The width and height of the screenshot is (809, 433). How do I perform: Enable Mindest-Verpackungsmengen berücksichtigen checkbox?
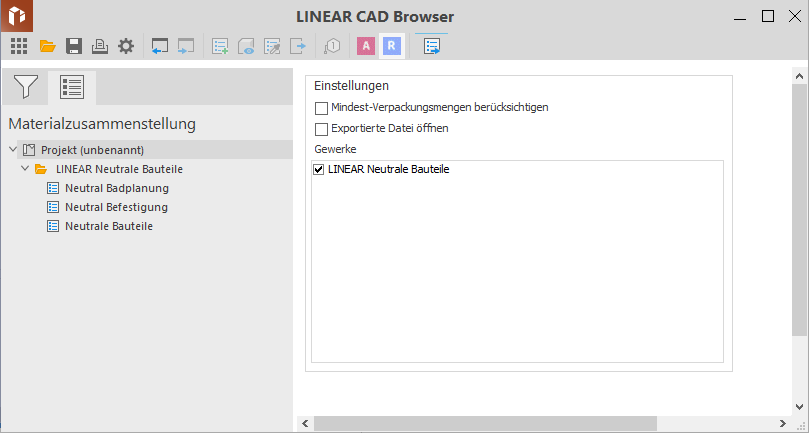point(321,108)
